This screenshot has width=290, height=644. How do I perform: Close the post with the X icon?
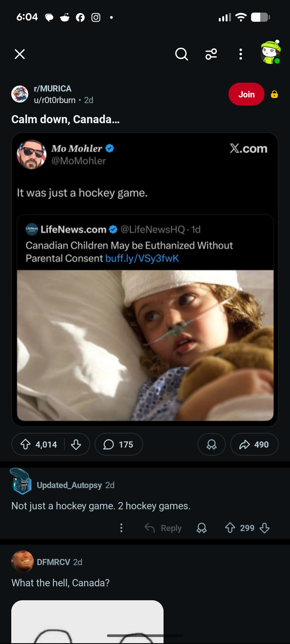click(20, 54)
